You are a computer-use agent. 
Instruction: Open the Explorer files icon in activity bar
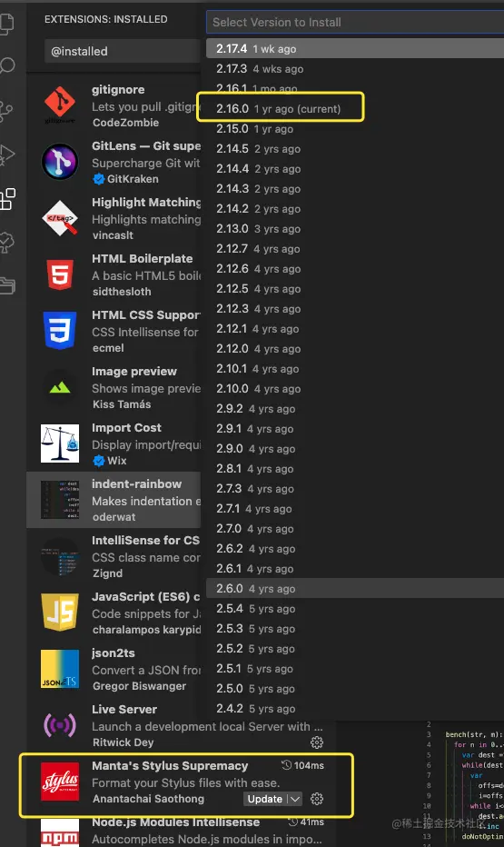click(6, 23)
